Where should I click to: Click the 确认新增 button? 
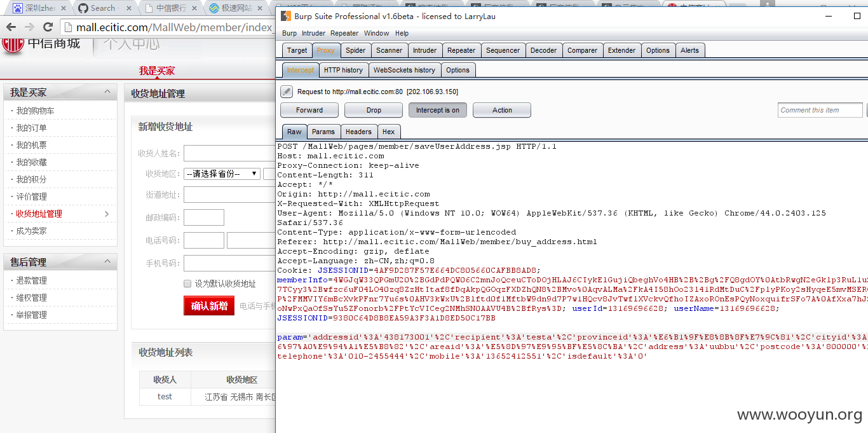(x=209, y=306)
